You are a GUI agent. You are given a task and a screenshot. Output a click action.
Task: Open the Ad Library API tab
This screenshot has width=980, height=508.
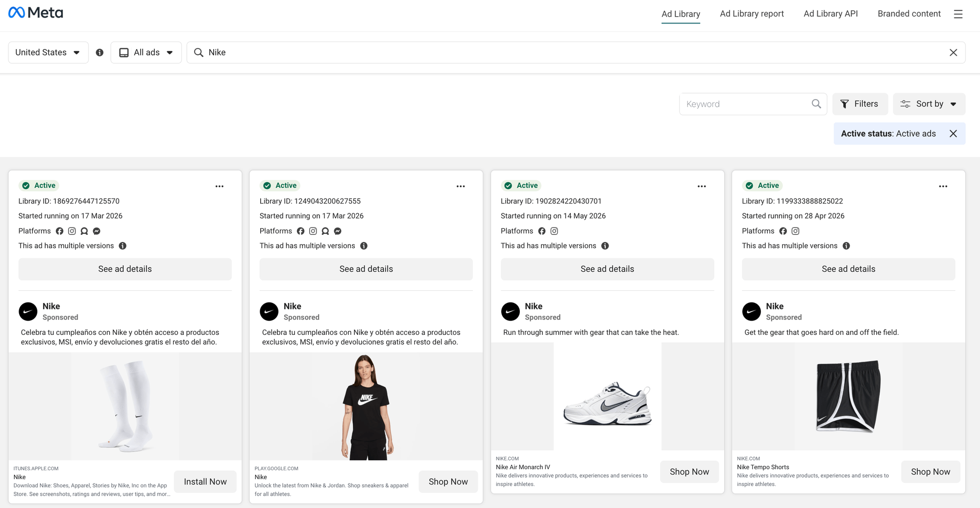[x=831, y=14]
